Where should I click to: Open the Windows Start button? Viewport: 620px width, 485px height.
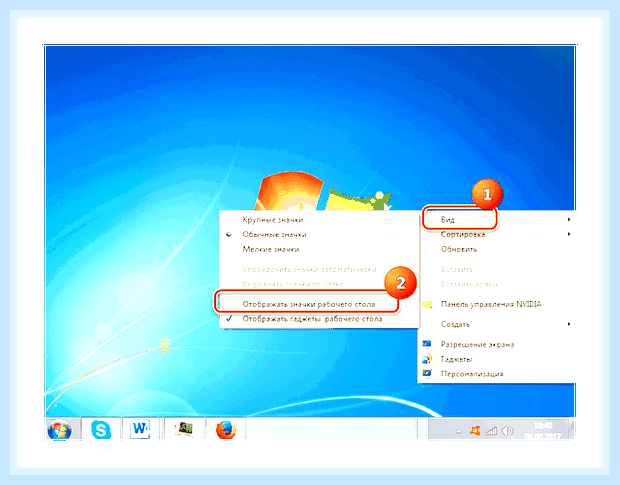59,430
